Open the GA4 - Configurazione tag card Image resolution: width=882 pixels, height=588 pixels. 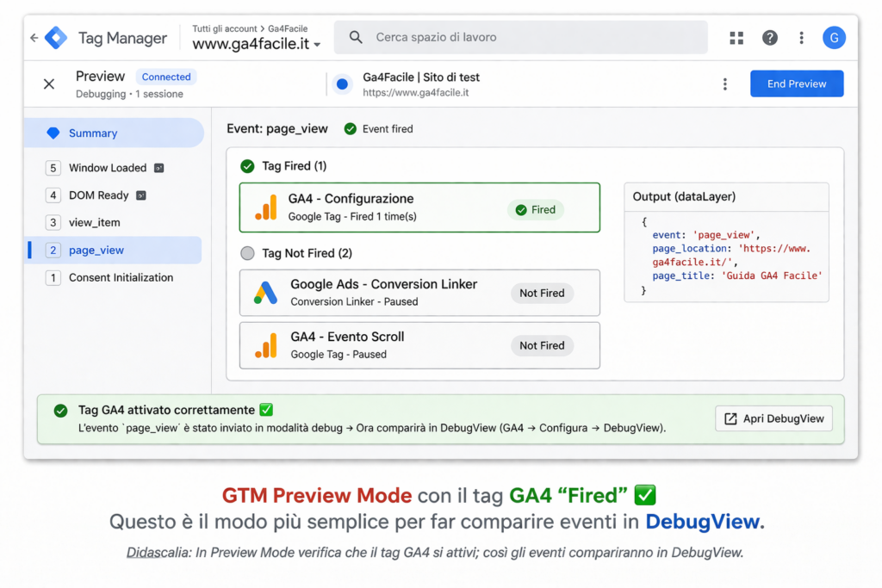click(x=419, y=207)
